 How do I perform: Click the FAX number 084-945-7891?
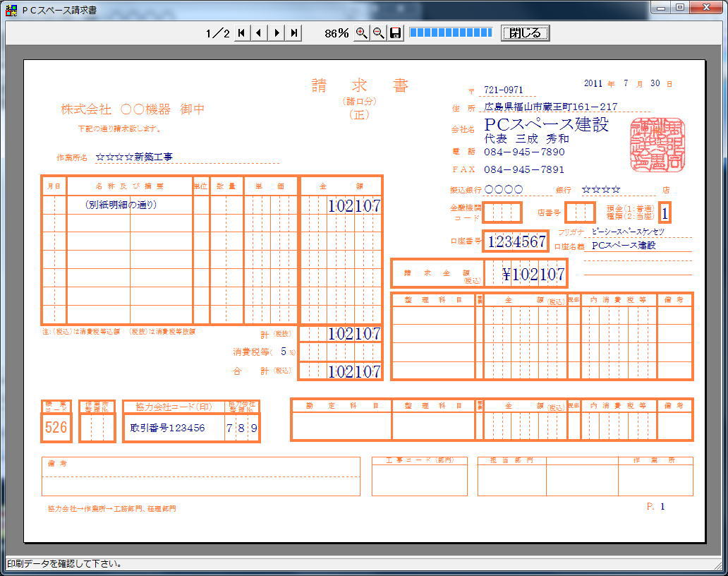click(x=524, y=169)
